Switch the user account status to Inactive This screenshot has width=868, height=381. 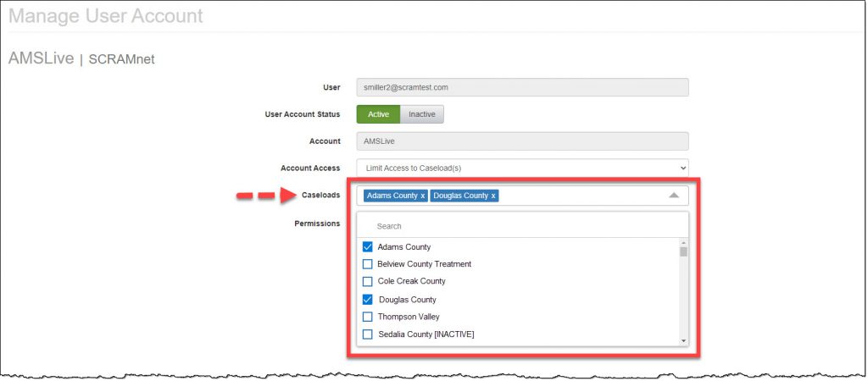(x=422, y=114)
